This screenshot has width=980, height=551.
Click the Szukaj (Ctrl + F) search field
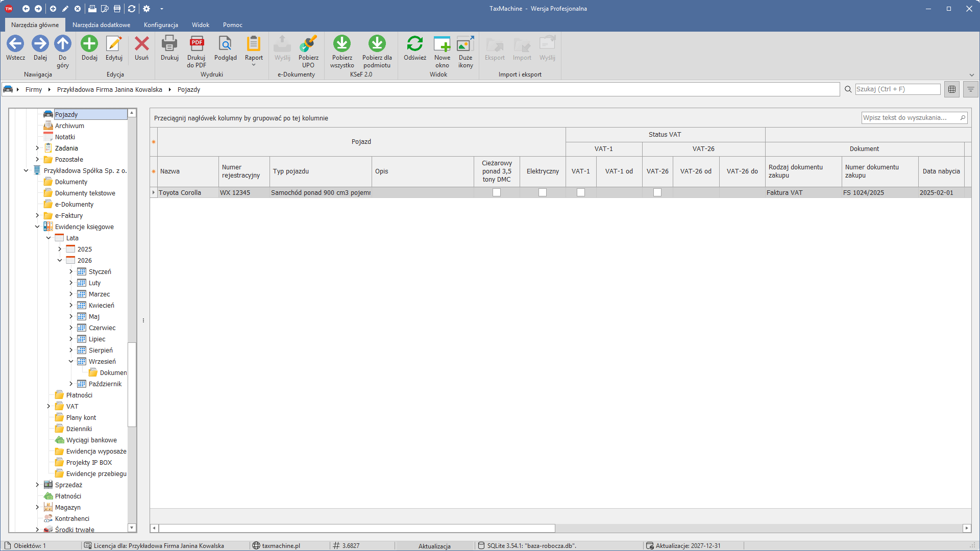coord(897,89)
